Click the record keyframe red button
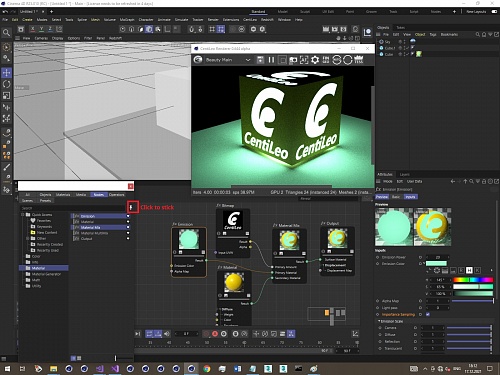The image size is (500, 375). coord(215,334)
